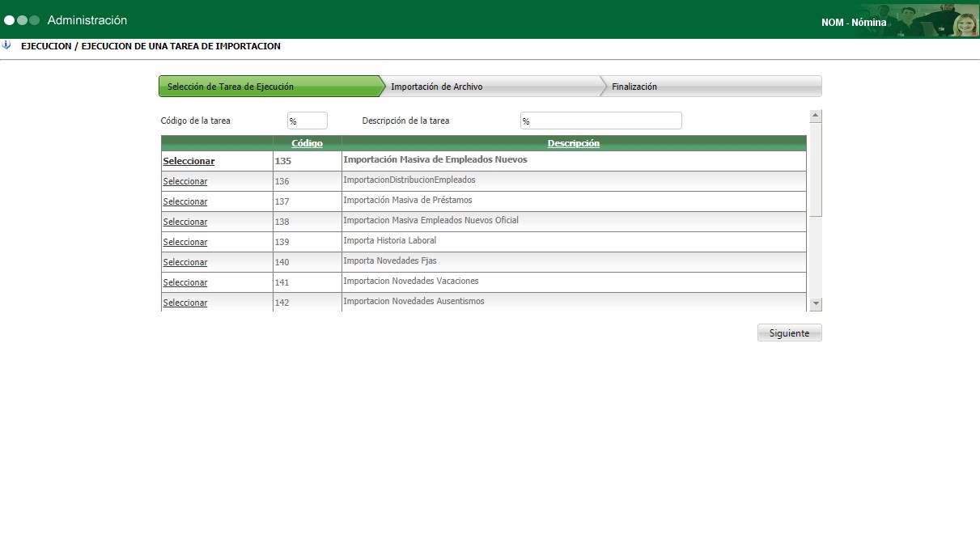This screenshot has width=980, height=559.
Task: Open the Finalización step tab
Action: [633, 86]
